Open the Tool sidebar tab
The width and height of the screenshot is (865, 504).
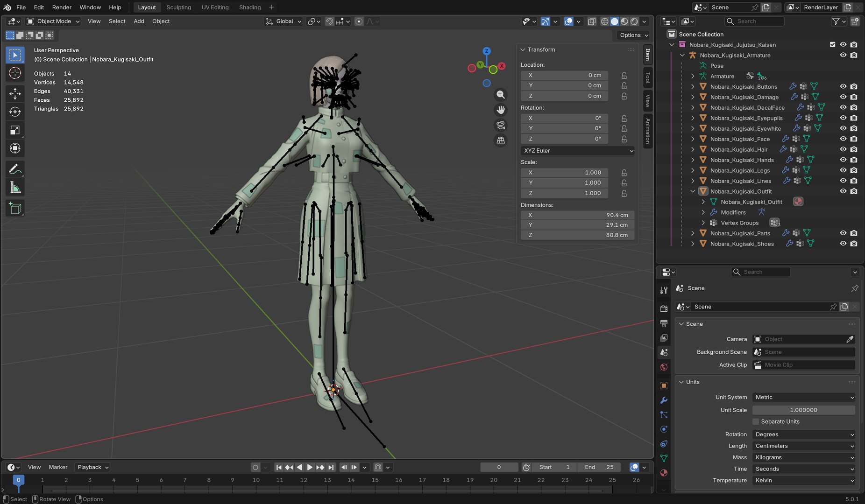648,77
